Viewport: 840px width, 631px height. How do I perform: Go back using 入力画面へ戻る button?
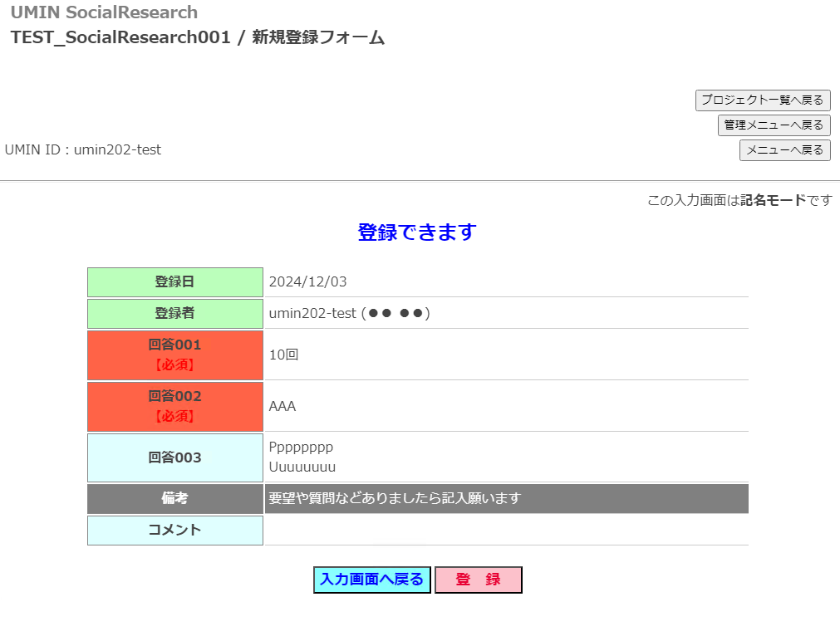click(x=371, y=580)
